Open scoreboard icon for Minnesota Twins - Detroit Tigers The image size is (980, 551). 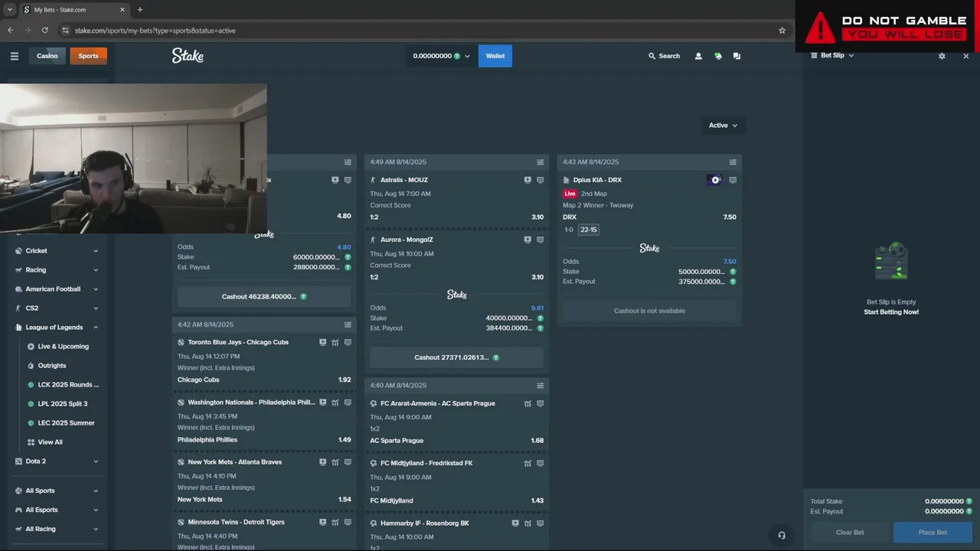point(348,522)
